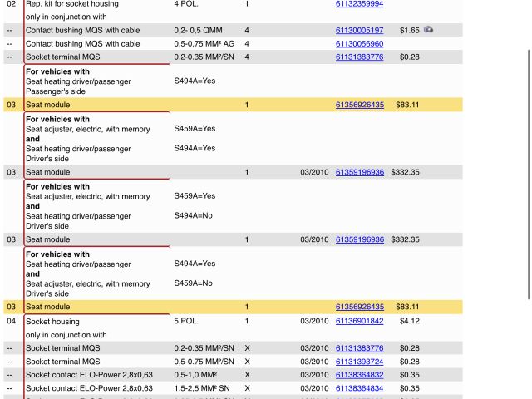Open 61356926435 link above the Socket housing row
532x399 pixels.
(x=359, y=307)
